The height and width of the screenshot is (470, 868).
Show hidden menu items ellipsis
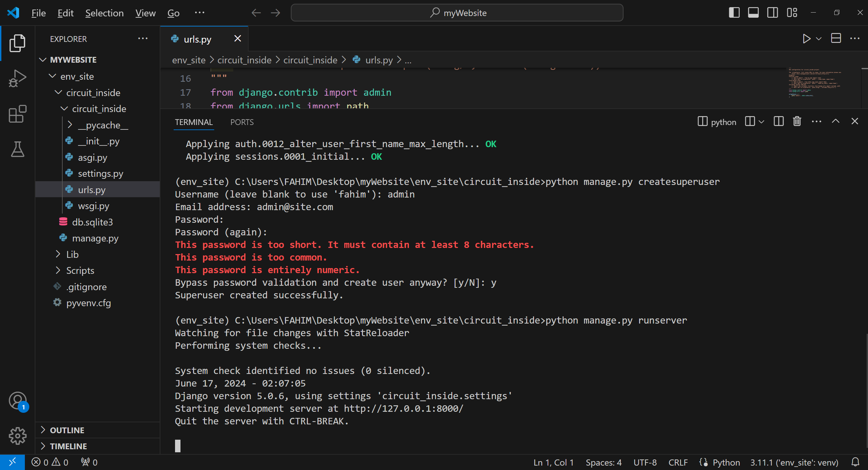(200, 13)
